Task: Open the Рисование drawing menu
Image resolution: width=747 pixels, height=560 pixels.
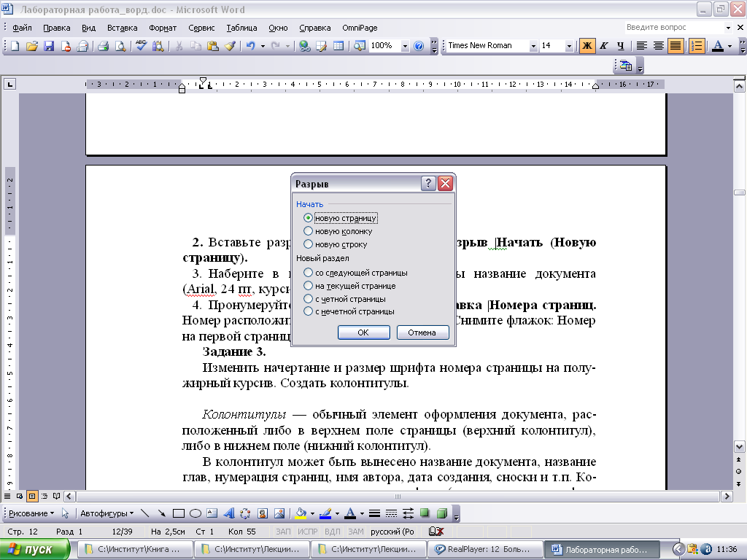Action: click(x=31, y=513)
